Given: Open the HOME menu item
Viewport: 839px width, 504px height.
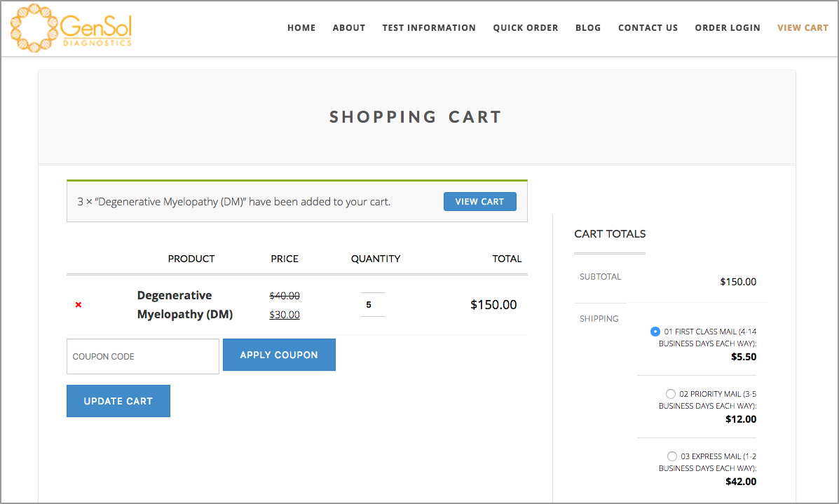Looking at the screenshot, I should pos(301,28).
